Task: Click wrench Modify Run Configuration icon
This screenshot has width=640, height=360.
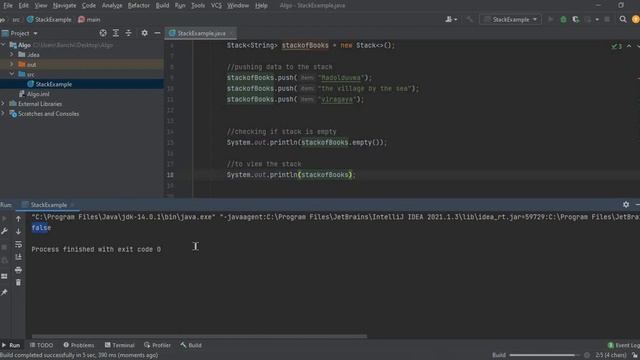Action: (x=4, y=231)
